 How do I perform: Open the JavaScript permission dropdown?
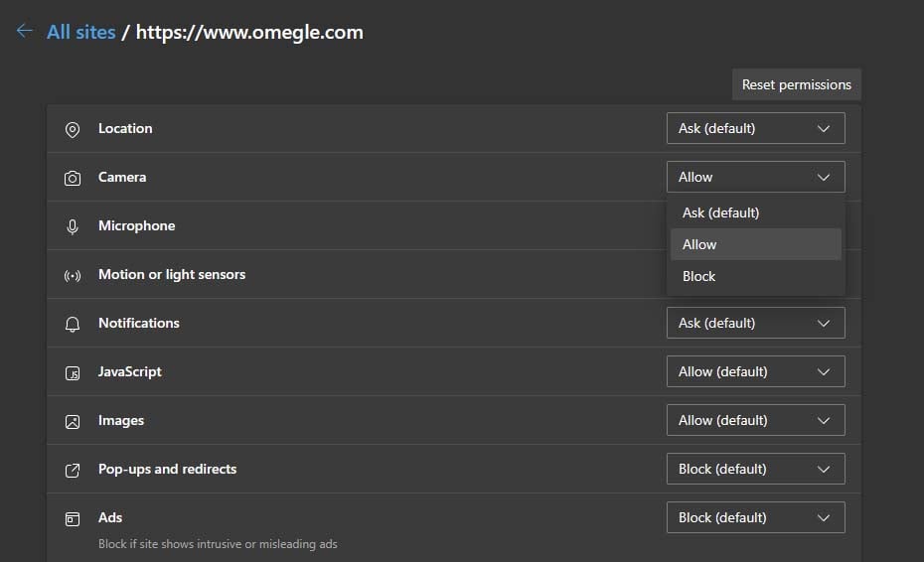(755, 371)
